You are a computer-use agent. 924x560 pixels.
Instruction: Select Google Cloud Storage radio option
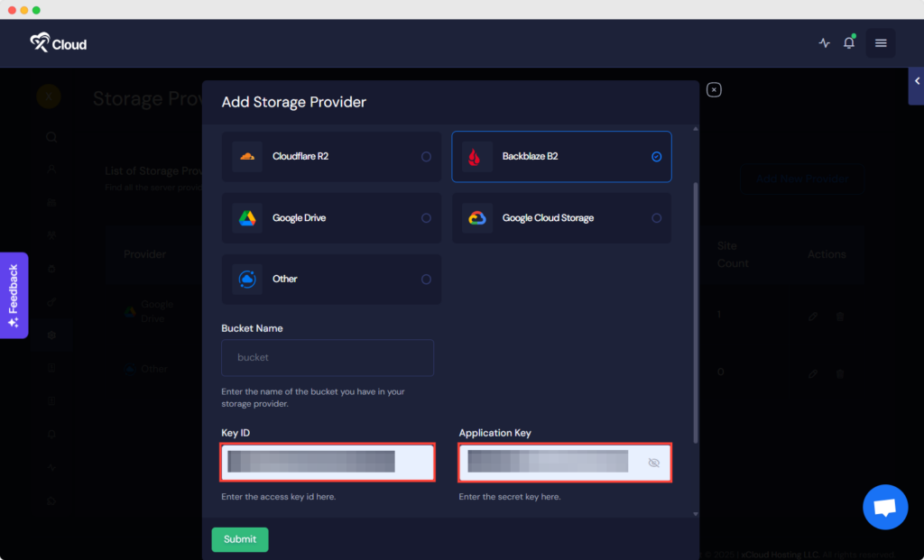tap(656, 218)
